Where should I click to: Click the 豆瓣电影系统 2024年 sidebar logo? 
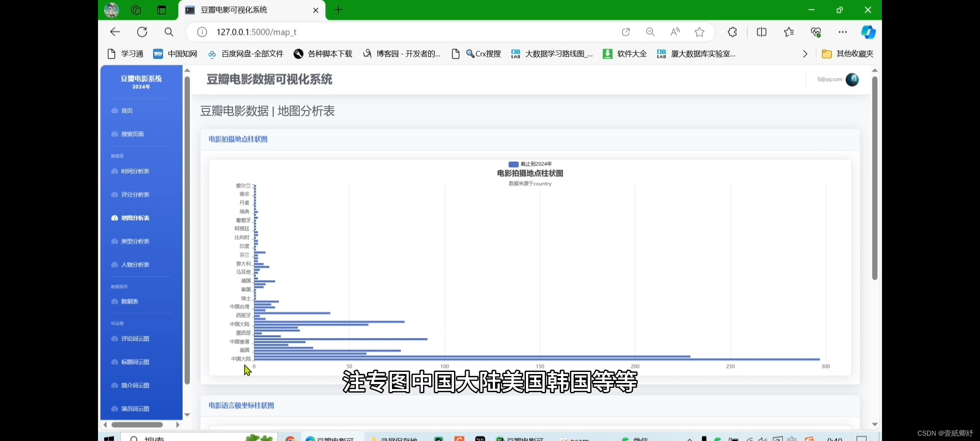(x=141, y=82)
